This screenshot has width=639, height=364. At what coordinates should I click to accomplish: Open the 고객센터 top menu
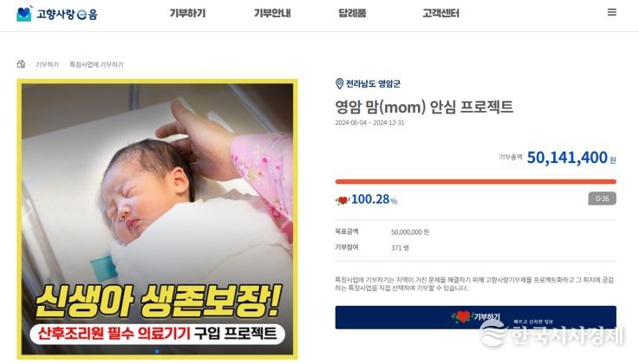coord(441,14)
